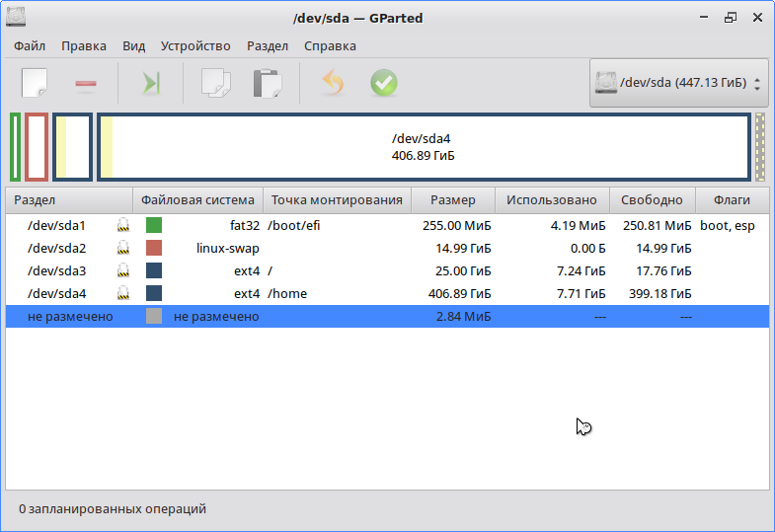The height and width of the screenshot is (532, 775).
Task: Click the /boot/efi mount point
Action: [293, 225]
